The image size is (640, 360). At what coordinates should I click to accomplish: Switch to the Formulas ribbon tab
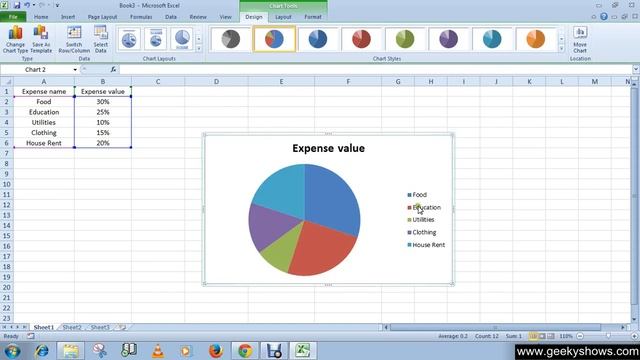pyautogui.click(x=141, y=17)
